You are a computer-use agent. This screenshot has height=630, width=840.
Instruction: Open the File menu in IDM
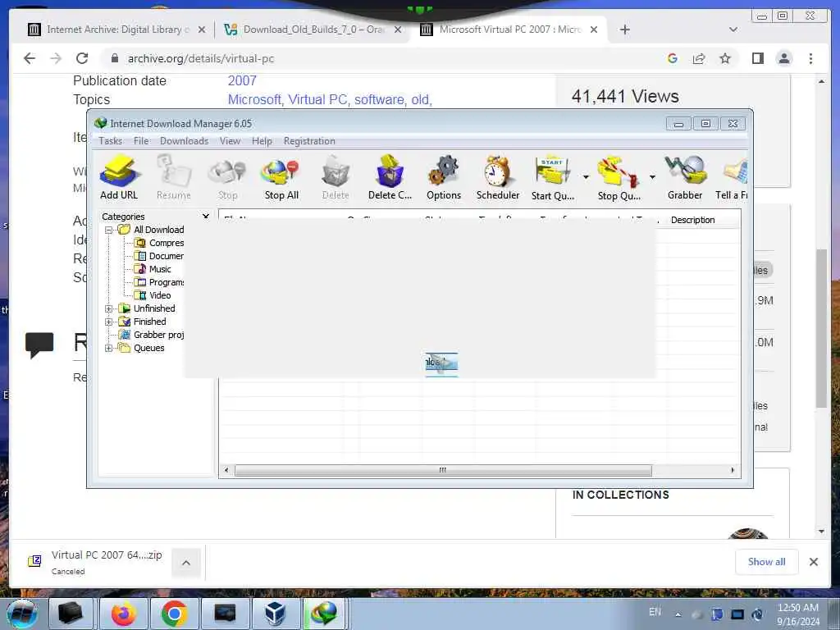[141, 141]
